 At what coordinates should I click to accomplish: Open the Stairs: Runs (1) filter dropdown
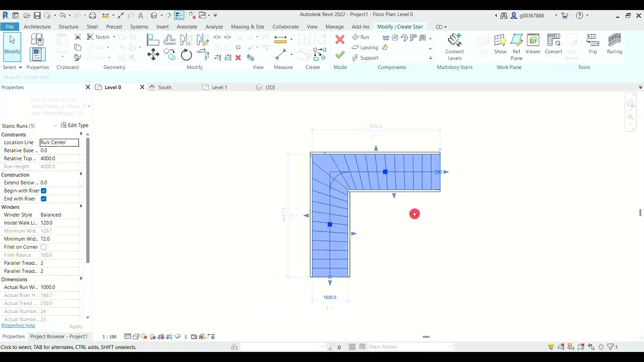[55, 126]
